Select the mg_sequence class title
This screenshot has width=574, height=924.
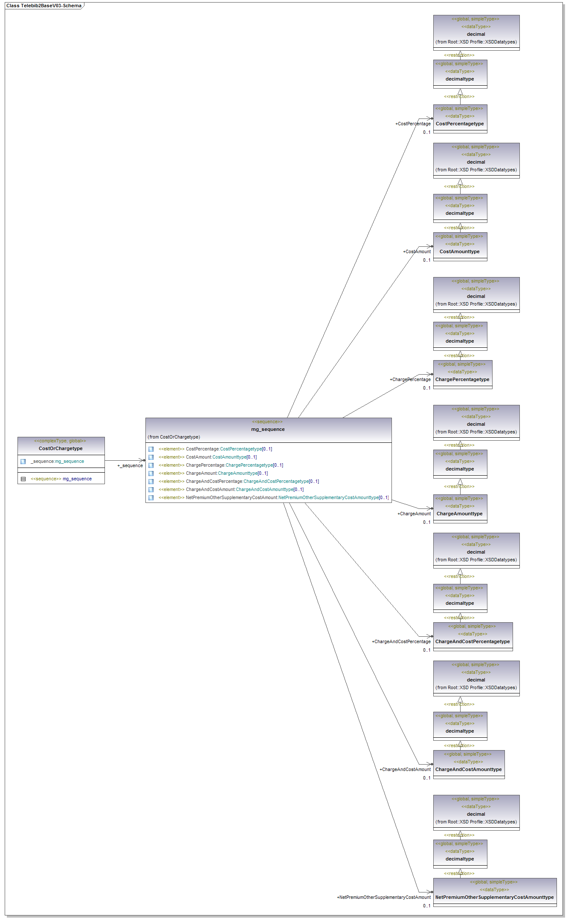pyautogui.click(x=268, y=429)
